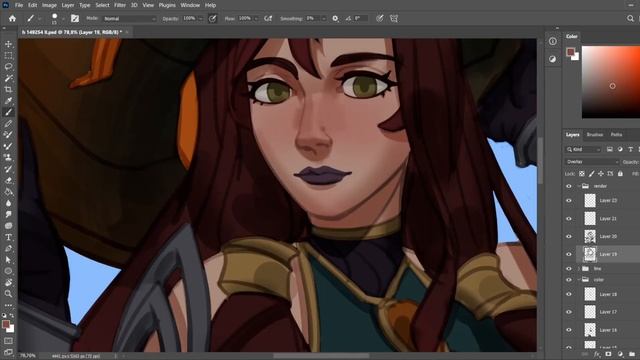Open the File menu
The height and width of the screenshot is (360, 640).
[19, 5]
